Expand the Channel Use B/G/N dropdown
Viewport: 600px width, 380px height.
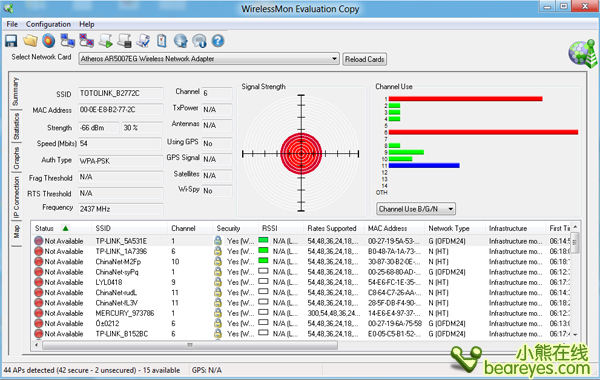[x=450, y=209]
